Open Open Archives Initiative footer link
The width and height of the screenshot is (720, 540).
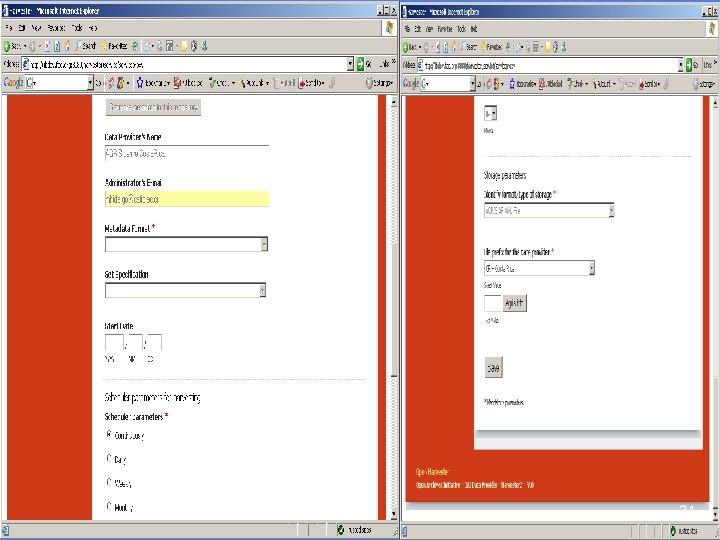click(x=438, y=485)
